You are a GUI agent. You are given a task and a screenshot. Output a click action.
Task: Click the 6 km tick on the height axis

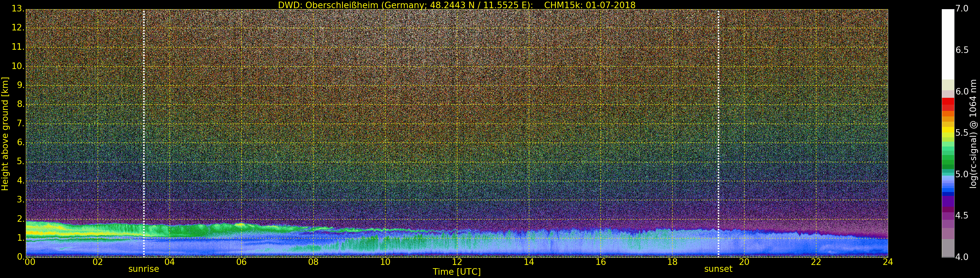pos(20,143)
